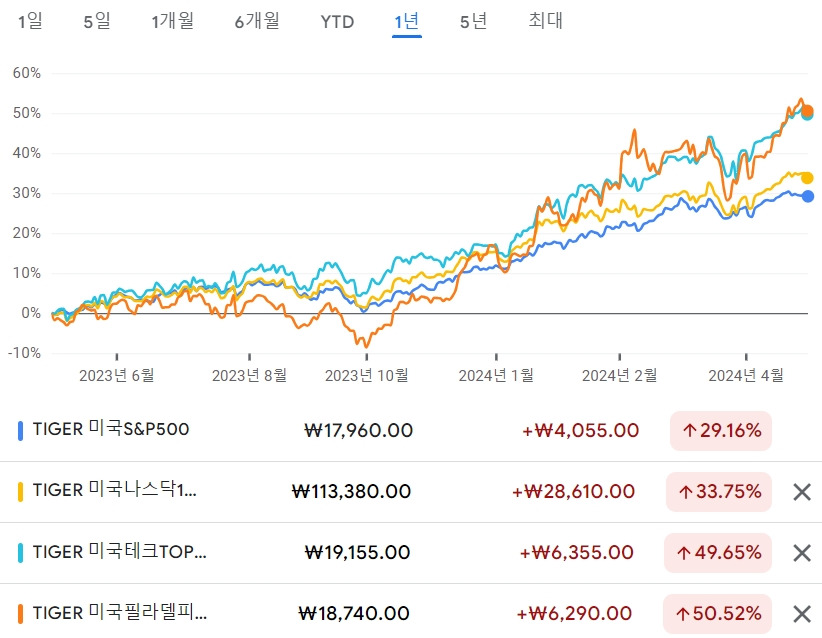Image resolution: width=822 pixels, height=638 pixels.
Task: Click the ↑50.52% change chip
Action: click(x=718, y=613)
